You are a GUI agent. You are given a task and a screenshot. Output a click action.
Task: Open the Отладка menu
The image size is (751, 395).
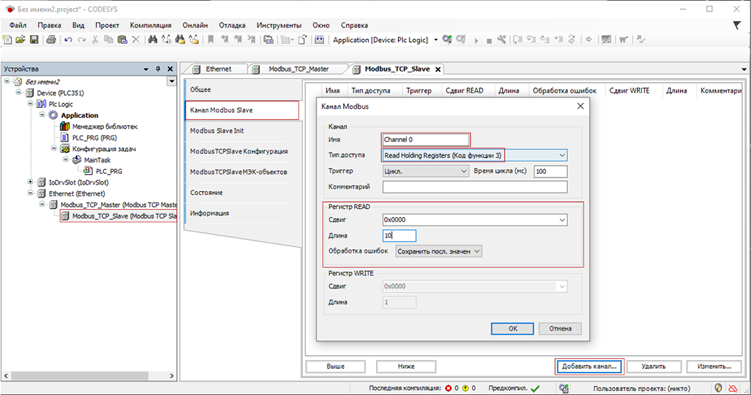[232, 25]
